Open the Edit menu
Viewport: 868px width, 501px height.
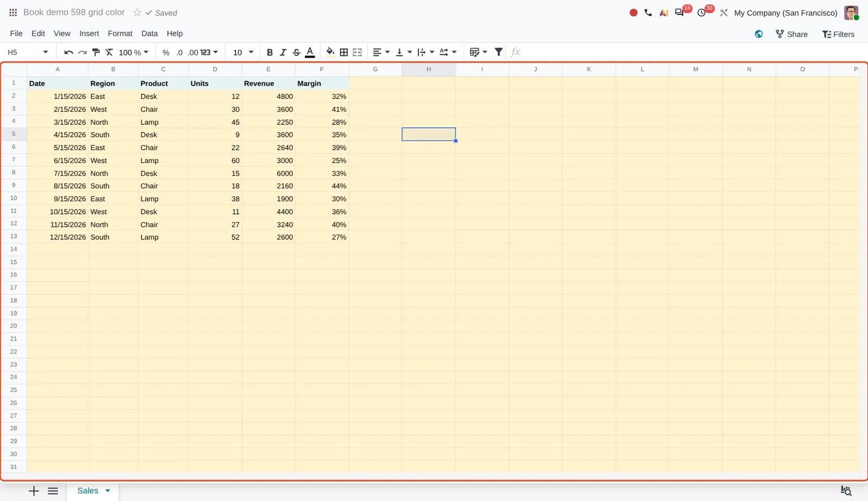[x=38, y=33]
